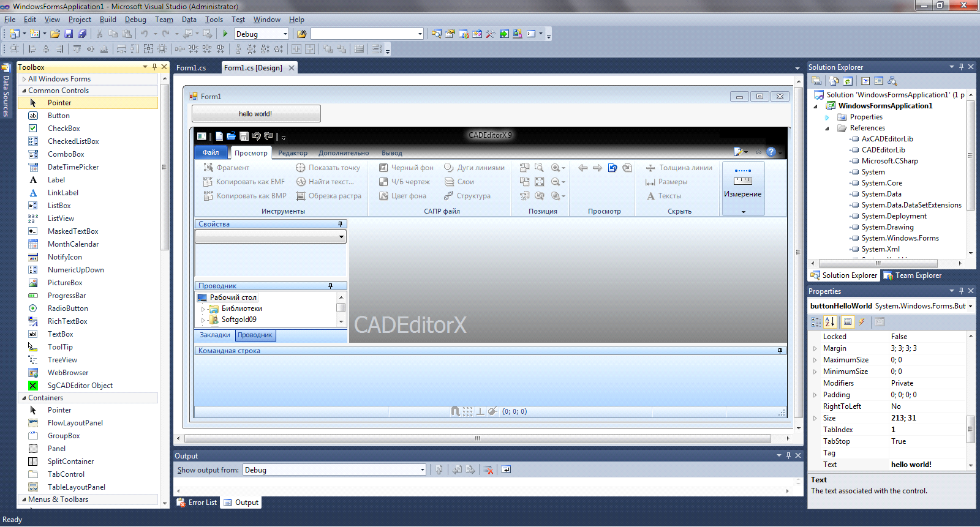The width and height of the screenshot is (980, 527).
Task: Click the New Project toolbar icon
Action: point(15,34)
